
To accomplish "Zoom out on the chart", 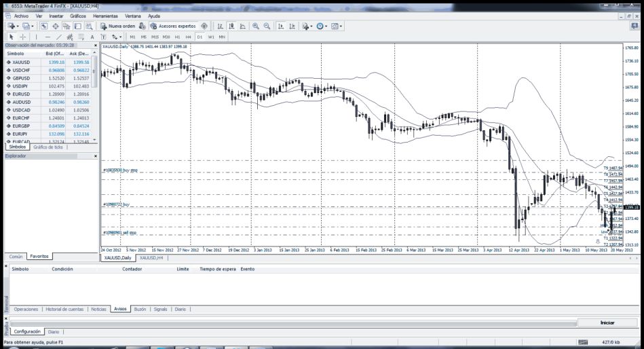I will pos(267,26).
